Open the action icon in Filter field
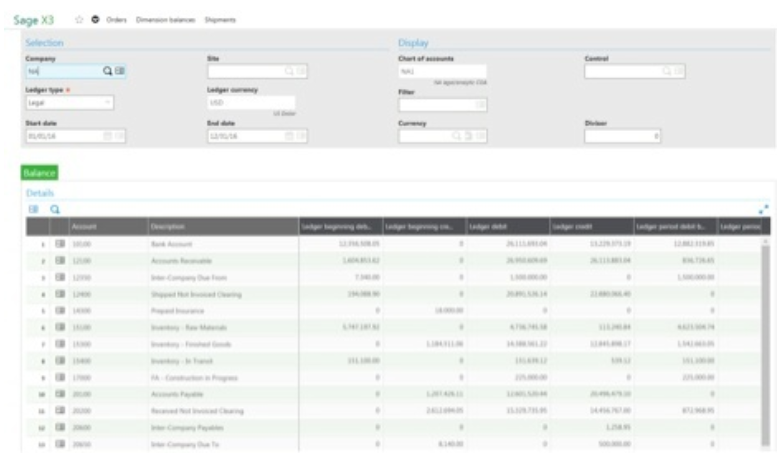The height and width of the screenshot is (459, 782). coord(480,105)
